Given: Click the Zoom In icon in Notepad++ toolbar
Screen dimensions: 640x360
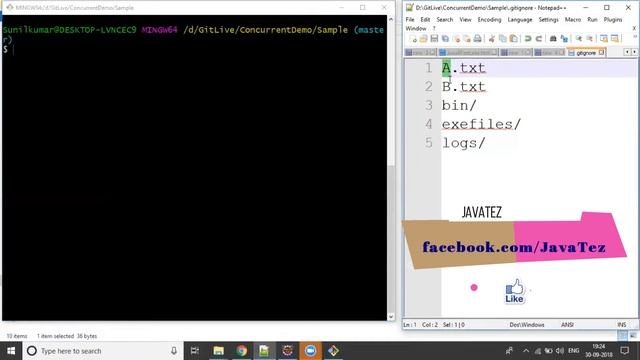Looking at the screenshot, I should (x=579, y=39).
